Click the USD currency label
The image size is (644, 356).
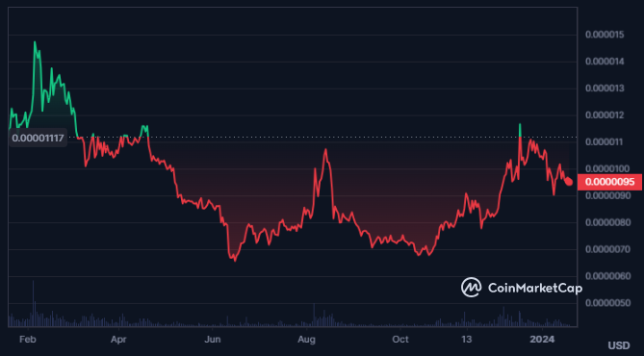point(619,345)
